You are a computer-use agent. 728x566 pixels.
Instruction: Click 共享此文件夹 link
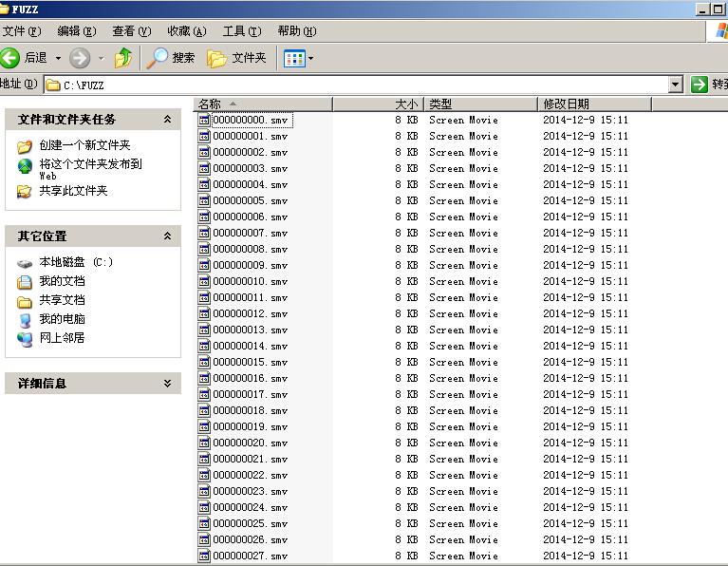pyautogui.click(x=73, y=191)
